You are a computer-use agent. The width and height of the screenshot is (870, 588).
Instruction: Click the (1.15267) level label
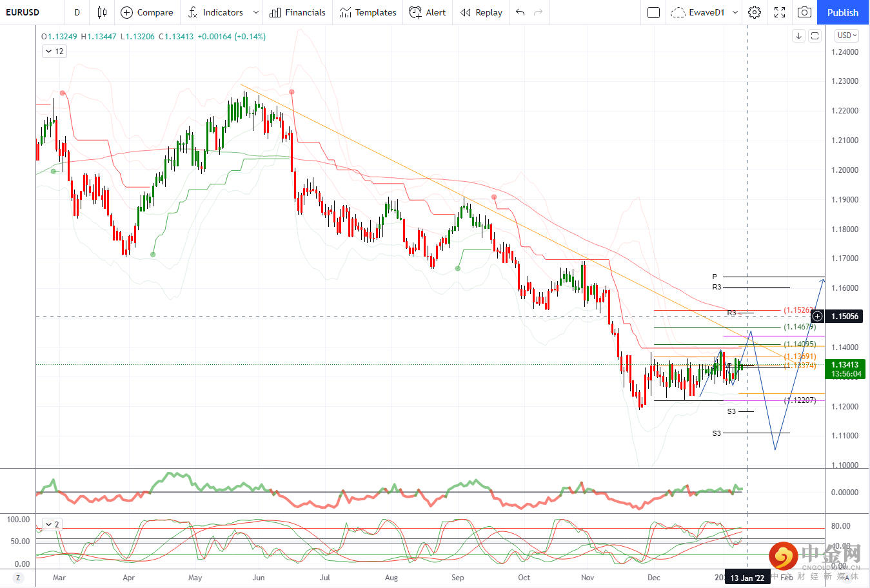[798, 310]
